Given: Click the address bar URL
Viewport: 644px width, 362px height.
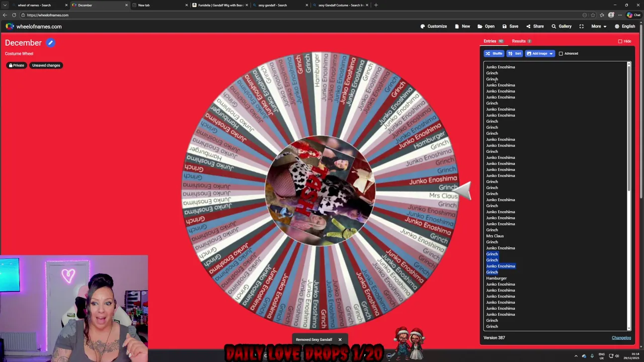Looking at the screenshot, I should click(x=48, y=15).
